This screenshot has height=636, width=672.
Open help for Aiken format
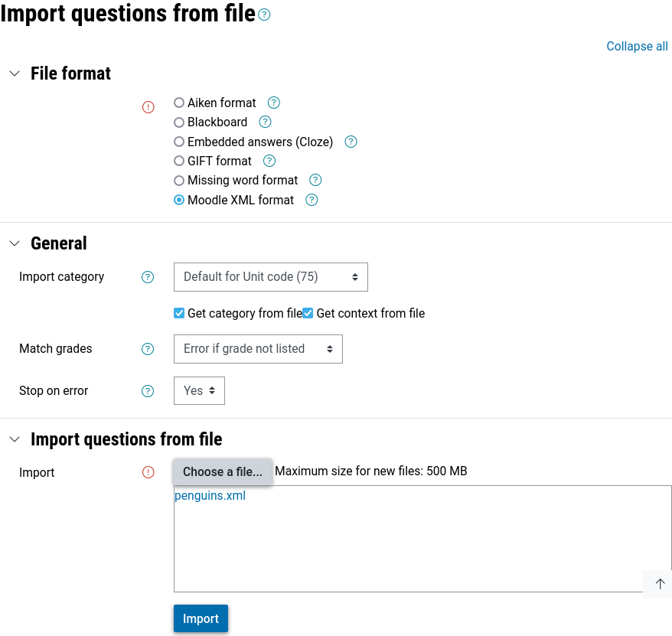274,103
